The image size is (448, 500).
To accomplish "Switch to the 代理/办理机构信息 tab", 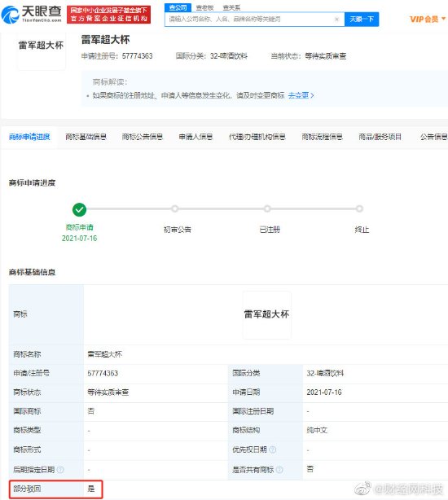I will (257, 137).
